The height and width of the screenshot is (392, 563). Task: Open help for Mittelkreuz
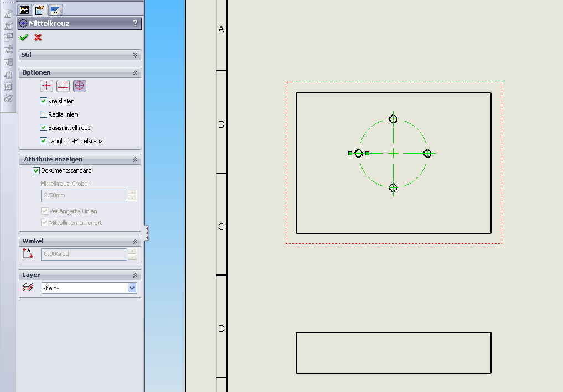(x=135, y=23)
